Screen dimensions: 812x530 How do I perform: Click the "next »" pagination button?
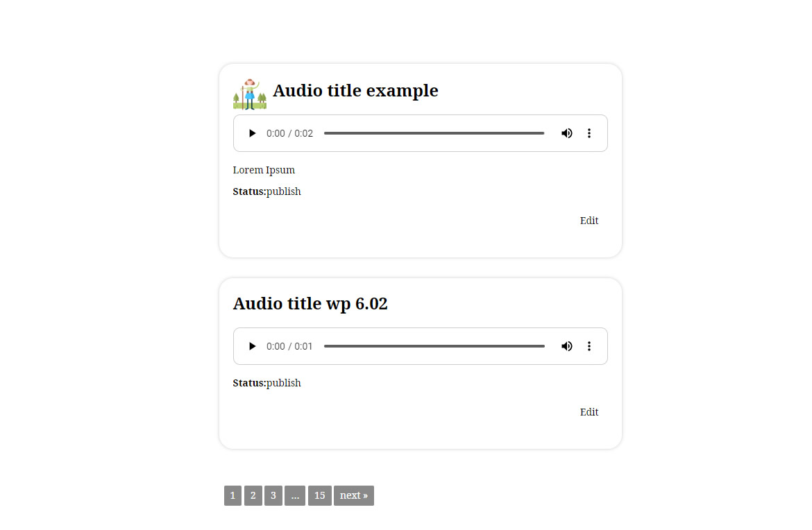[x=354, y=495]
